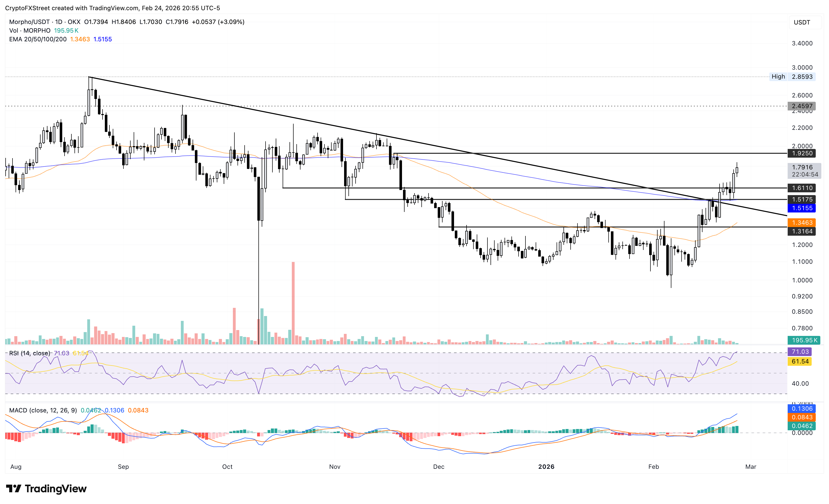Click the Feb label on time axis
Screen dimensions: 829x504
click(653, 466)
